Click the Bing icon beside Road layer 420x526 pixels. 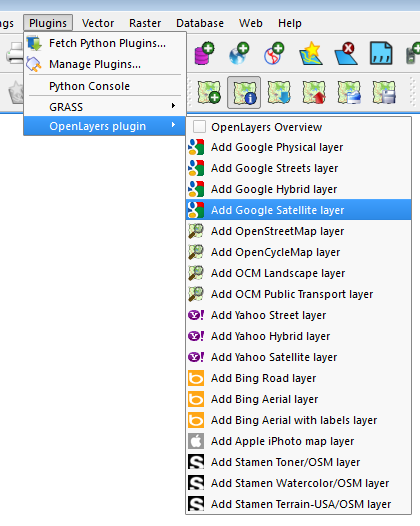196,378
